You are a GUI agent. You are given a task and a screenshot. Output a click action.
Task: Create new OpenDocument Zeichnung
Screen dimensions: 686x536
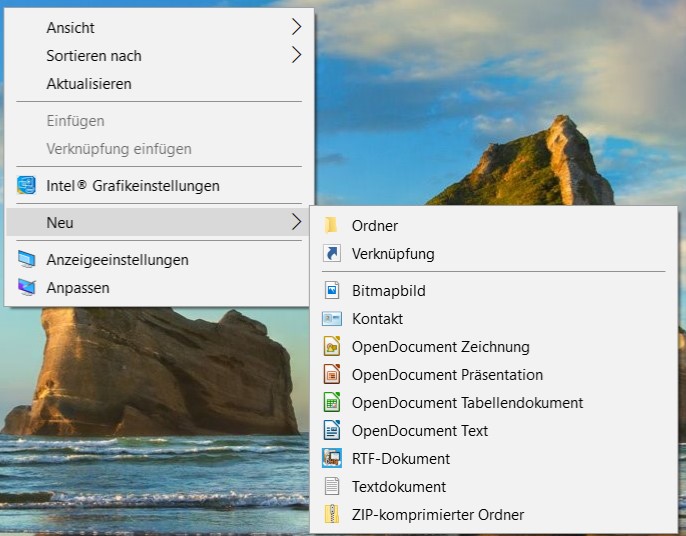(x=494, y=347)
